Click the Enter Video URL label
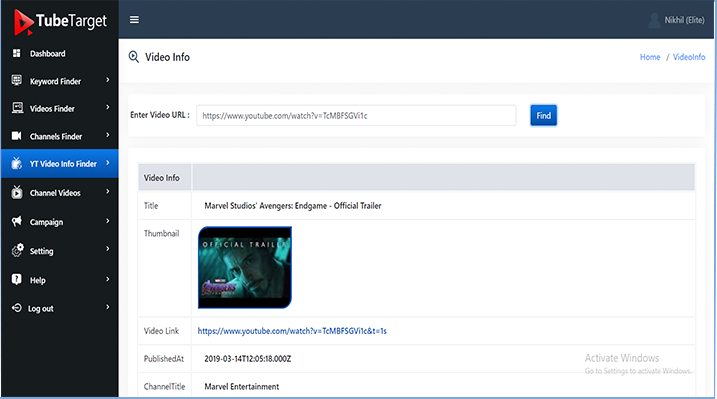 pos(160,115)
